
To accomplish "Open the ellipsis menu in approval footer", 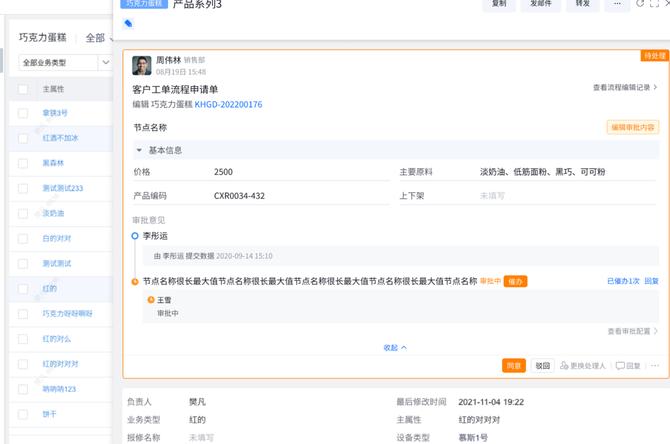I will pos(655,366).
